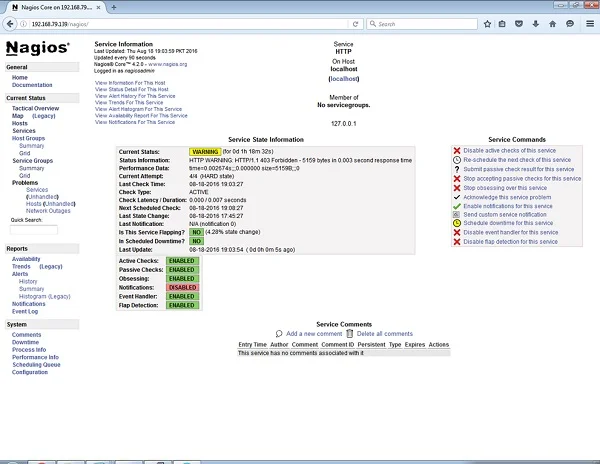Screen dimensions: 600x464
Task: Open a new browser tab with plus icon
Action: click(x=114, y=7)
